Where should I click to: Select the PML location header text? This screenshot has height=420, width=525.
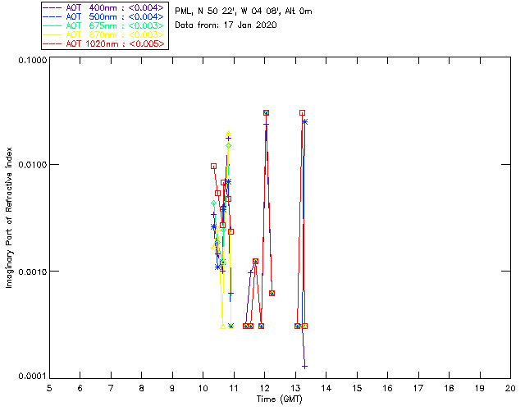point(244,11)
